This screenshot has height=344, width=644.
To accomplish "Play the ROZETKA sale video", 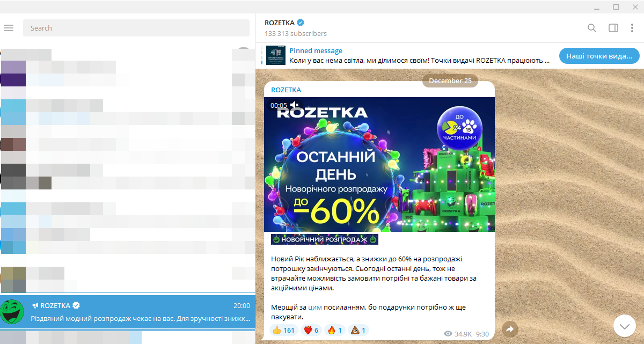I will click(379, 164).
